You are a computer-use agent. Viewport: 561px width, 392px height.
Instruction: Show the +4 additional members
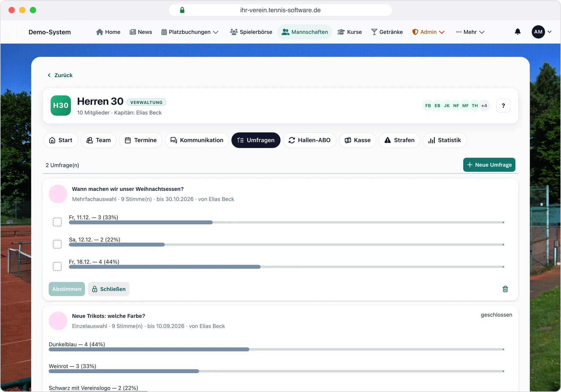coord(484,106)
